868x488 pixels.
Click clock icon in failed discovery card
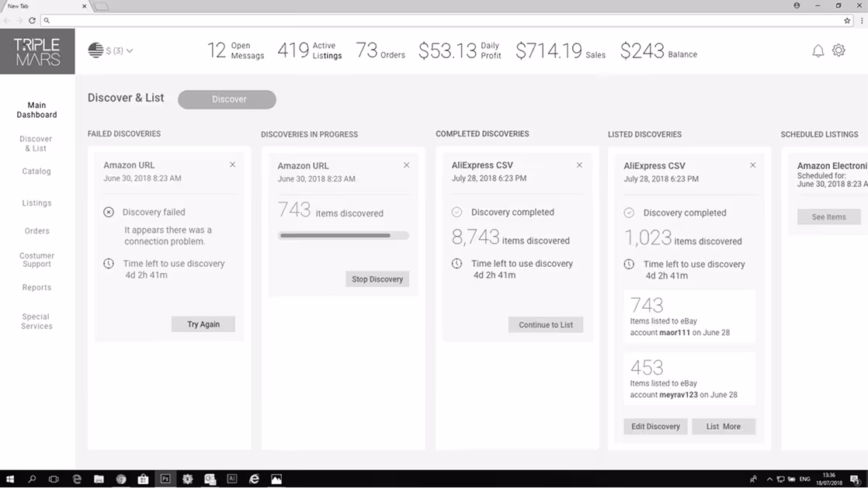(109, 263)
